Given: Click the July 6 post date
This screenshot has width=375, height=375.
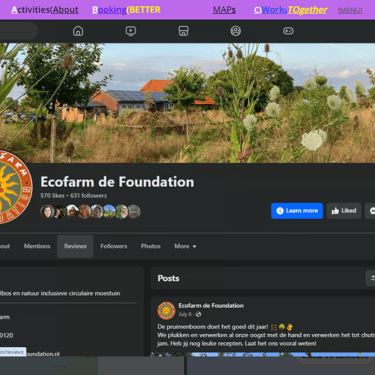Looking at the screenshot, I should pyautogui.click(x=185, y=314).
